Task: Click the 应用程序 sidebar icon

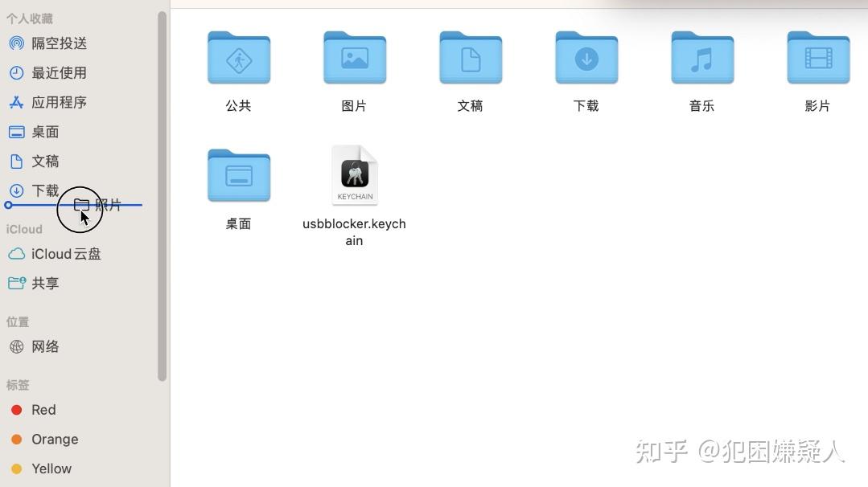Action: point(17,102)
